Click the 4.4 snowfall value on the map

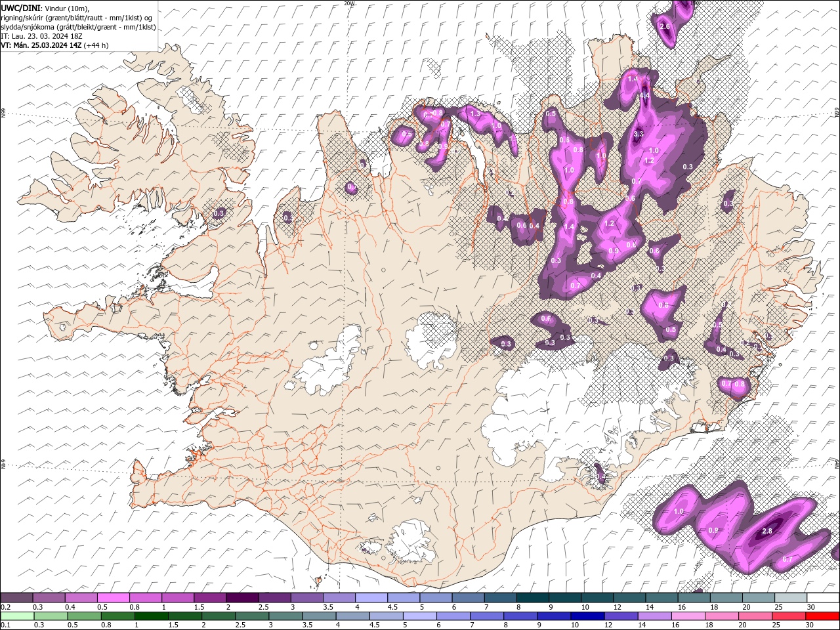644,95
